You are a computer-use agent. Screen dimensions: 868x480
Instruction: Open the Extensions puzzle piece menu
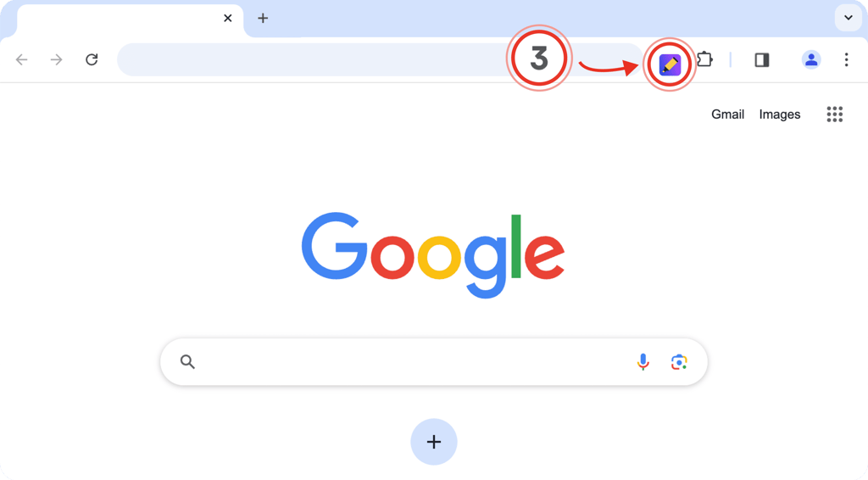pyautogui.click(x=704, y=59)
